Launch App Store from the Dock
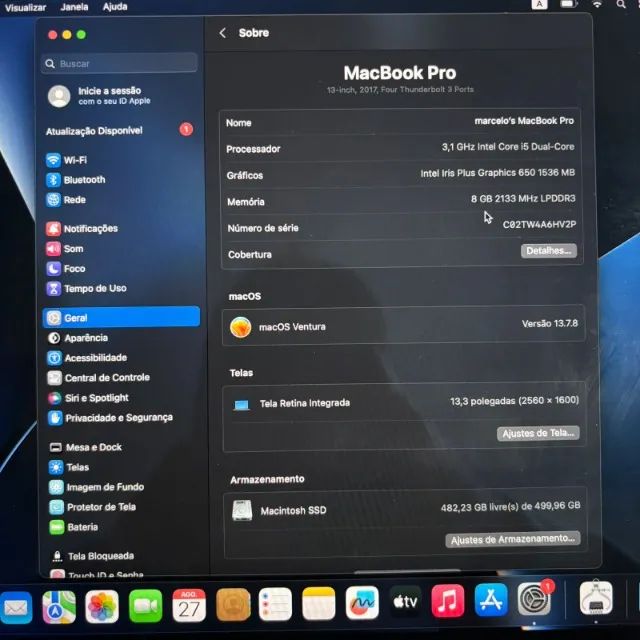640x640 pixels. [x=491, y=600]
